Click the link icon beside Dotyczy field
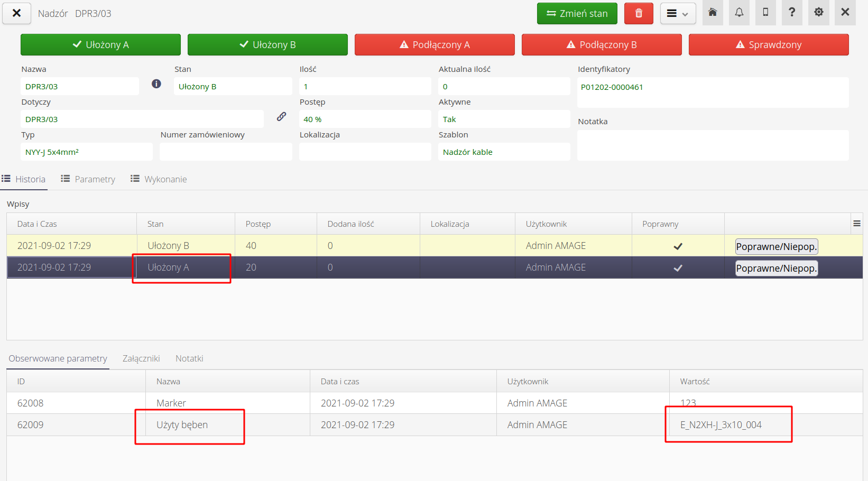This screenshot has height=481, width=868. pyautogui.click(x=281, y=117)
